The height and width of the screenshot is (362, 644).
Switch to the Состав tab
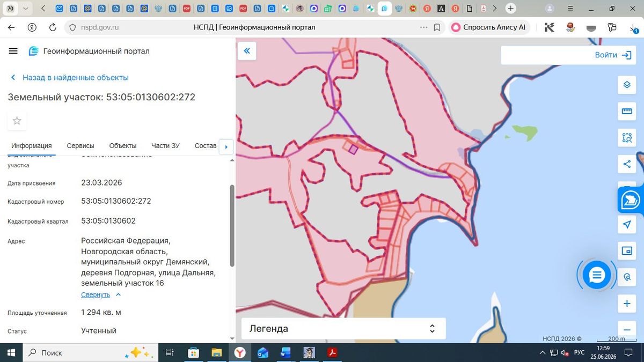206,145
